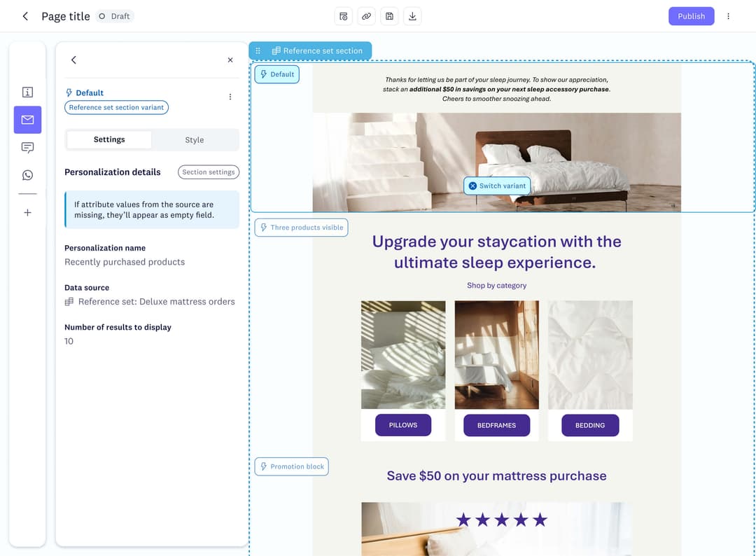Click the copy link icon in the toolbar
The image size is (756, 556).
(x=366, y=15)
